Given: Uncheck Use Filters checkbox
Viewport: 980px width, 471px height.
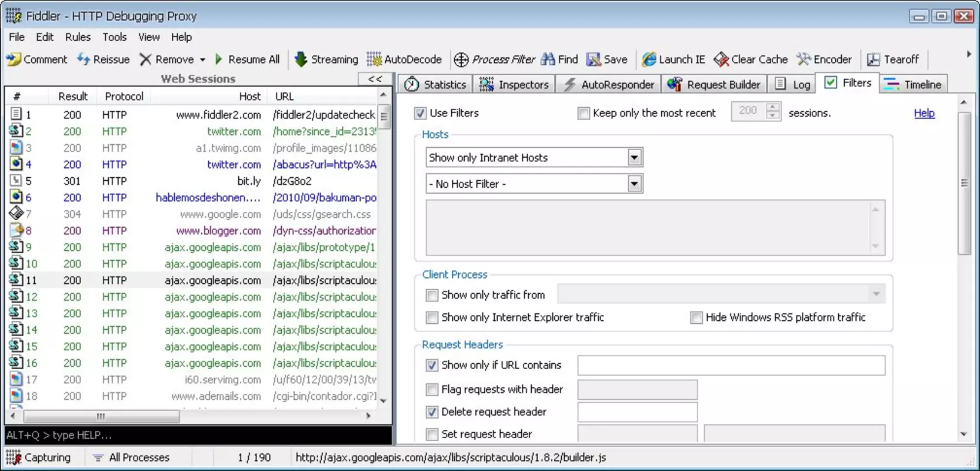Looking at the screenshot, I should click(x=420, y=113).
